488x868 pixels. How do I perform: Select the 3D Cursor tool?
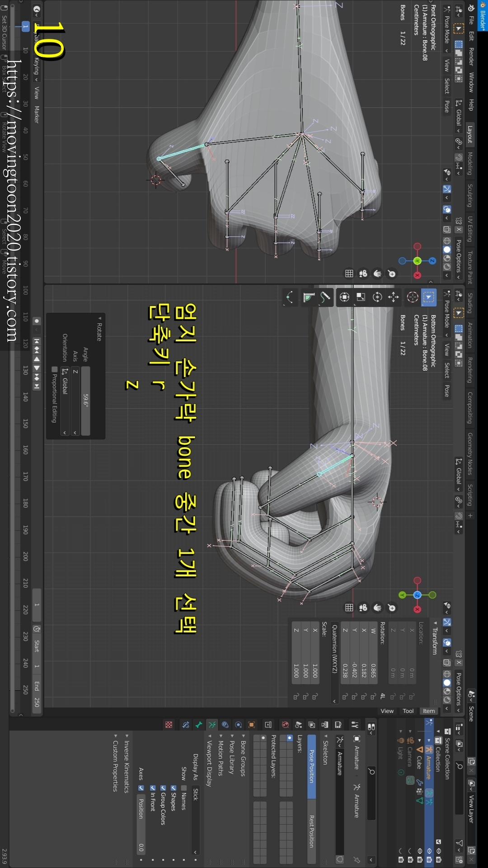click(412, 297)
